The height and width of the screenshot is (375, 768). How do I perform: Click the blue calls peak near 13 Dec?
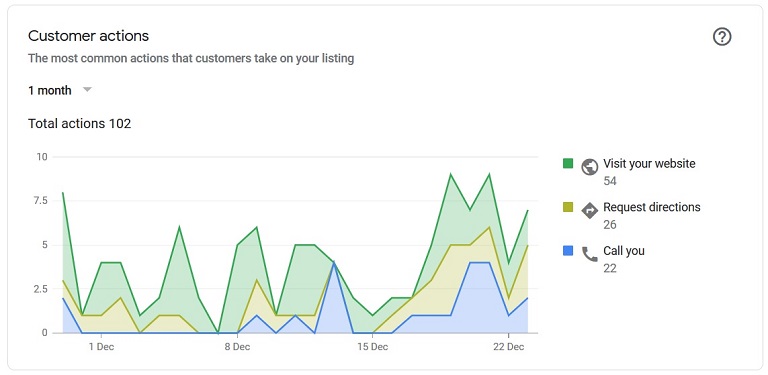click(x=334, y=263)
